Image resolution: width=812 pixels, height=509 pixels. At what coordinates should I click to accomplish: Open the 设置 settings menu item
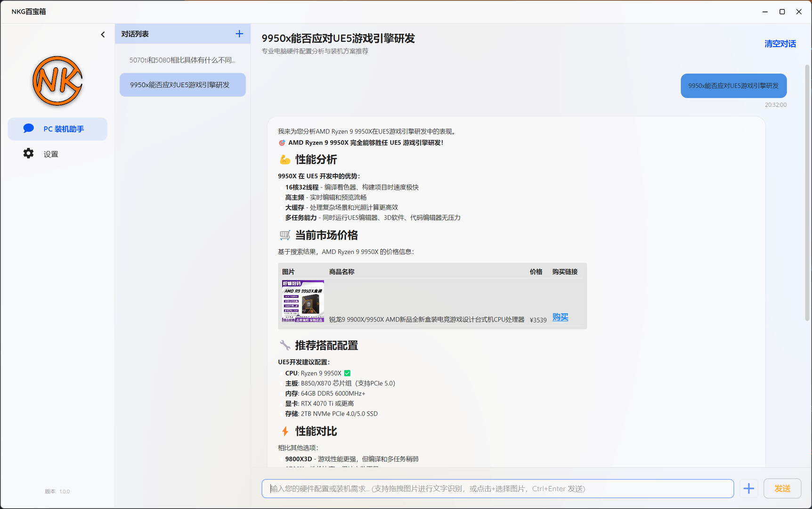(51, 154)
